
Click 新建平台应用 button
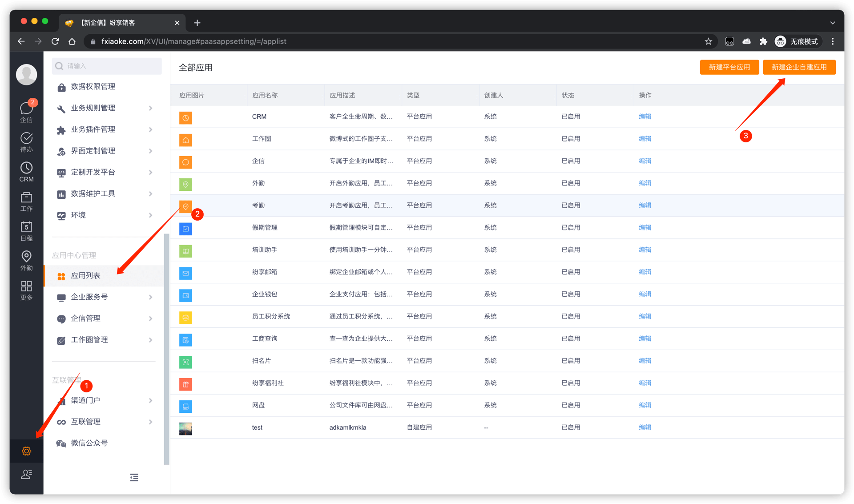coord(729,67)
